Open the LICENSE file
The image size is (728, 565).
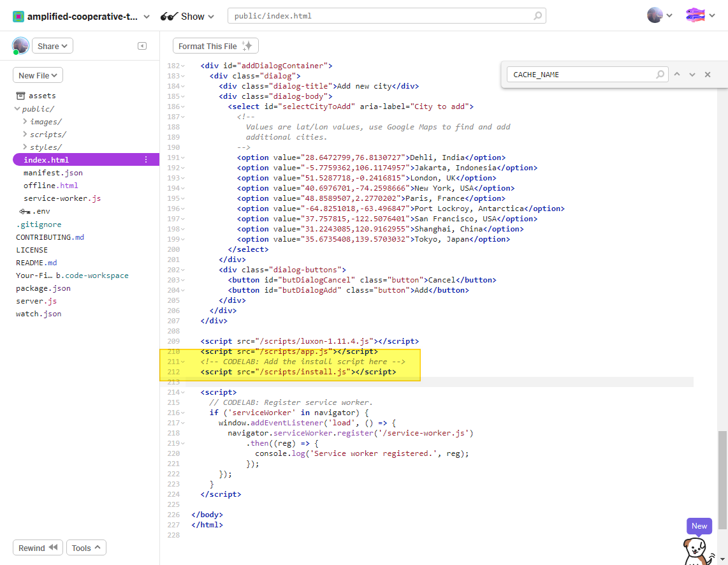[32, 250]
